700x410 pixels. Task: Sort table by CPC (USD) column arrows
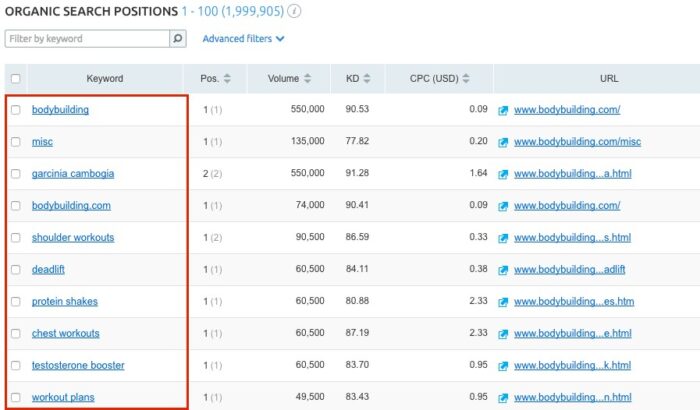(466, 79)
